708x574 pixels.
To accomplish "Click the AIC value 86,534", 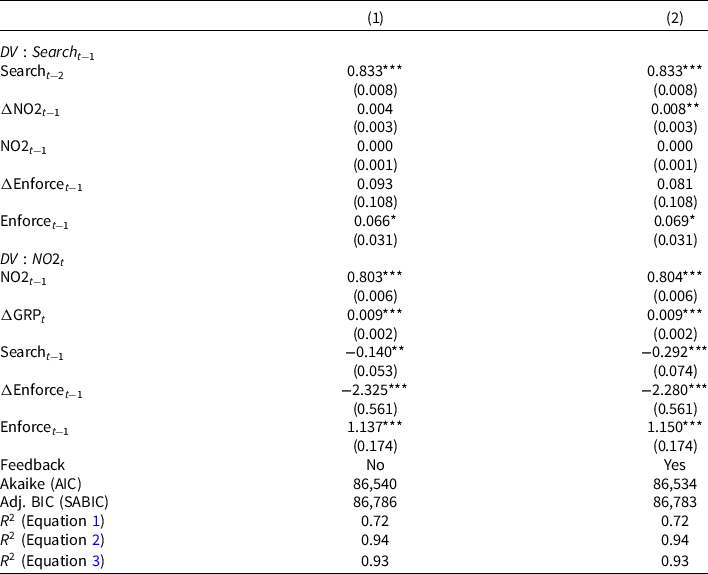I will 670,483.
